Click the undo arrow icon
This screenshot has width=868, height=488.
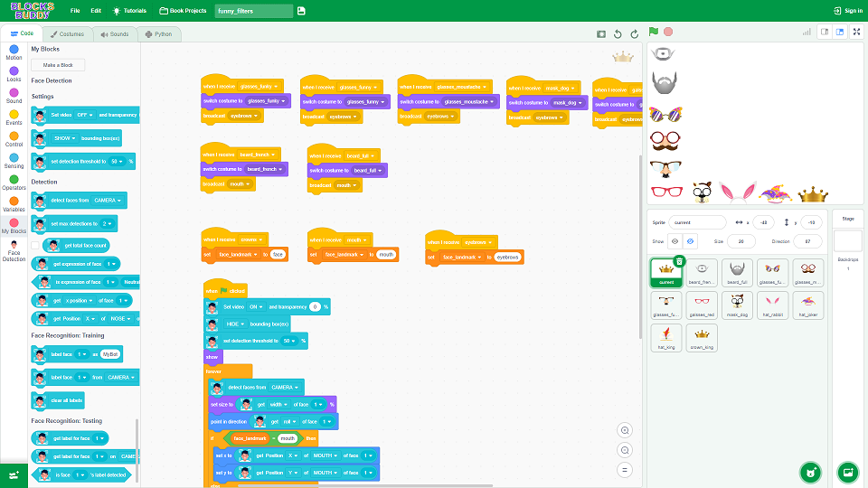point(618,33)
